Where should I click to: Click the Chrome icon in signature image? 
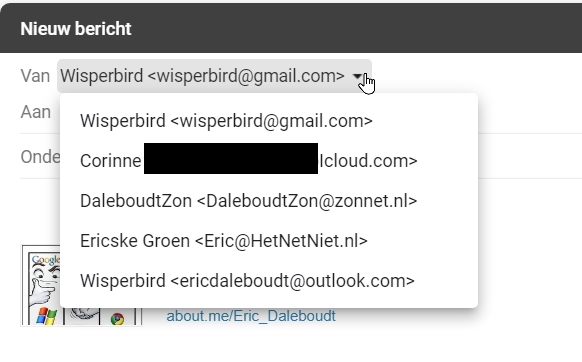[x=118, y=319]
